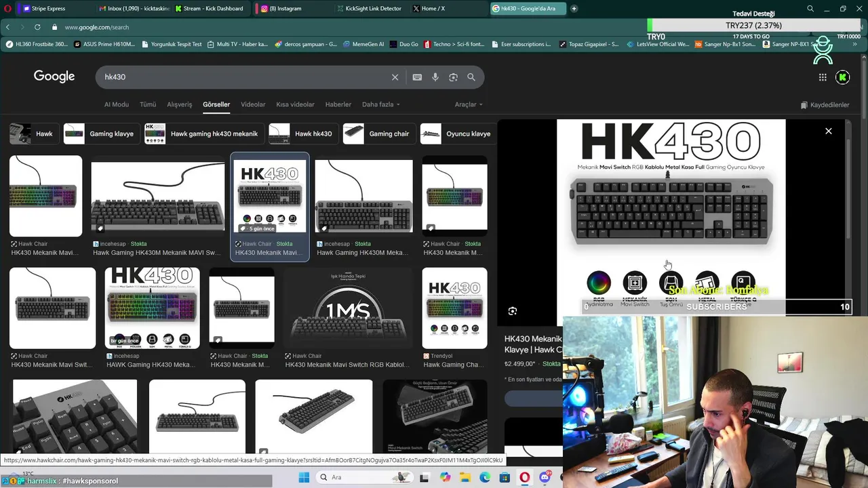Open the ASUS Prime H610M bookmark
Image resolution: width=868 pixels, height=488 pixels.
[x=105, y=44]
